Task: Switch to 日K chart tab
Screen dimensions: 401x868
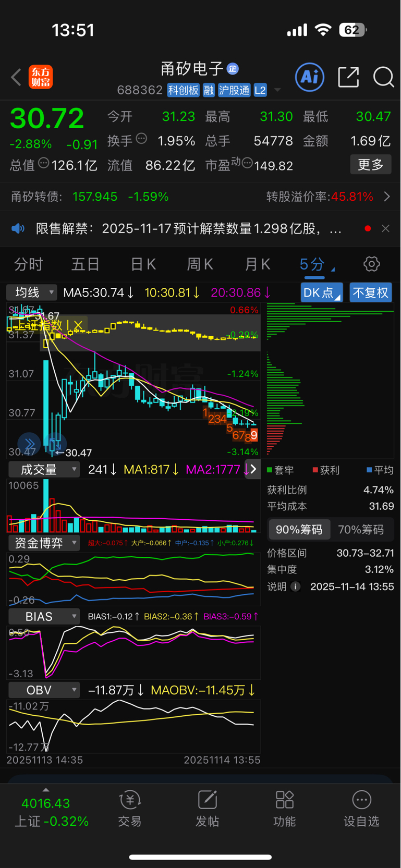Action: pyautogui.click(x=143, y=264)
